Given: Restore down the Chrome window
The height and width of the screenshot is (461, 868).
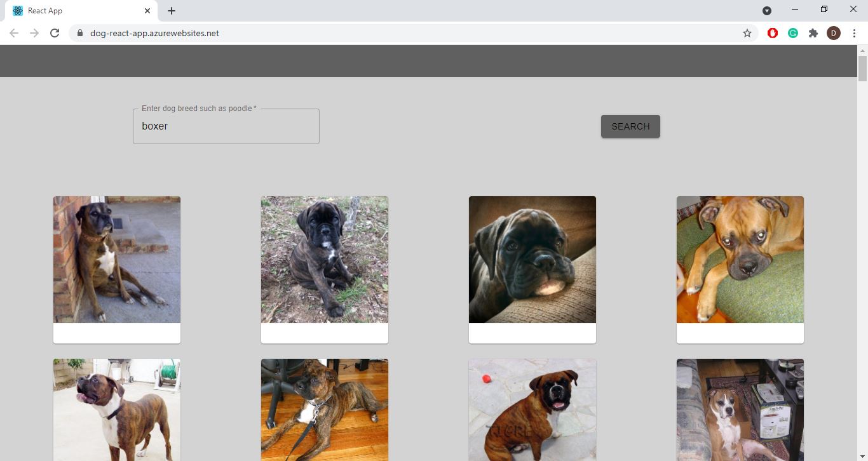Looking at the screenshot, I should point(824,10).
